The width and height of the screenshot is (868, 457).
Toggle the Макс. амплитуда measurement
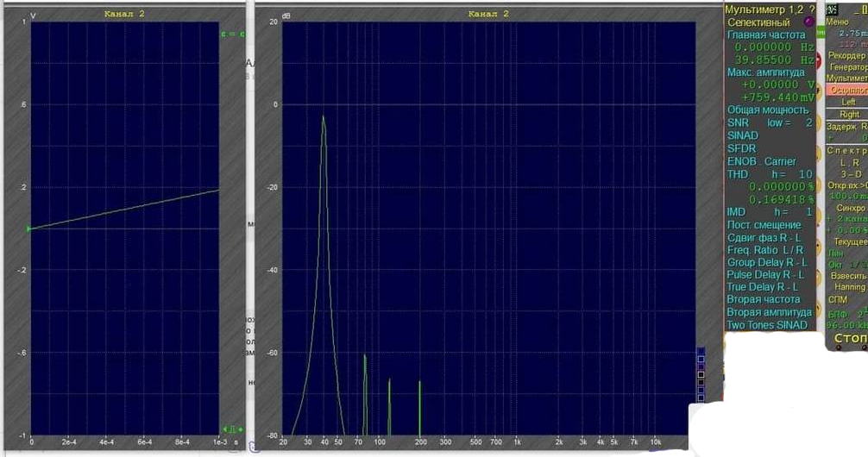766,72
